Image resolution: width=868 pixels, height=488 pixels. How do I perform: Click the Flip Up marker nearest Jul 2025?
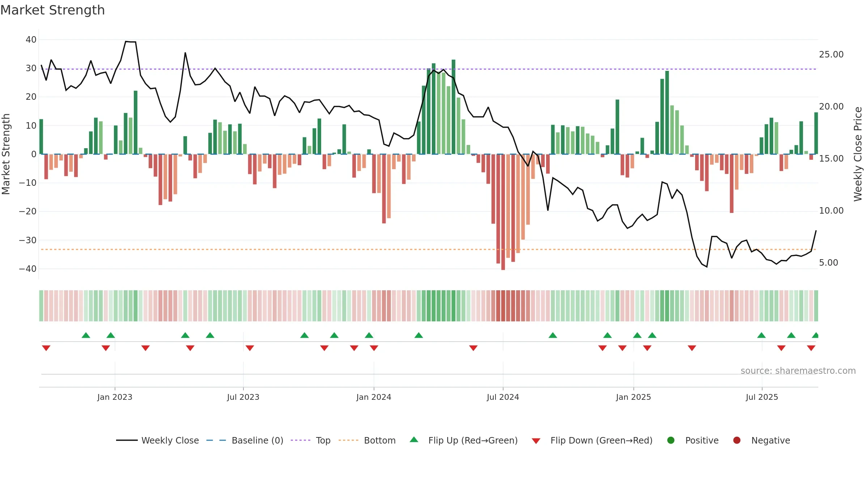tap(761, 335)
